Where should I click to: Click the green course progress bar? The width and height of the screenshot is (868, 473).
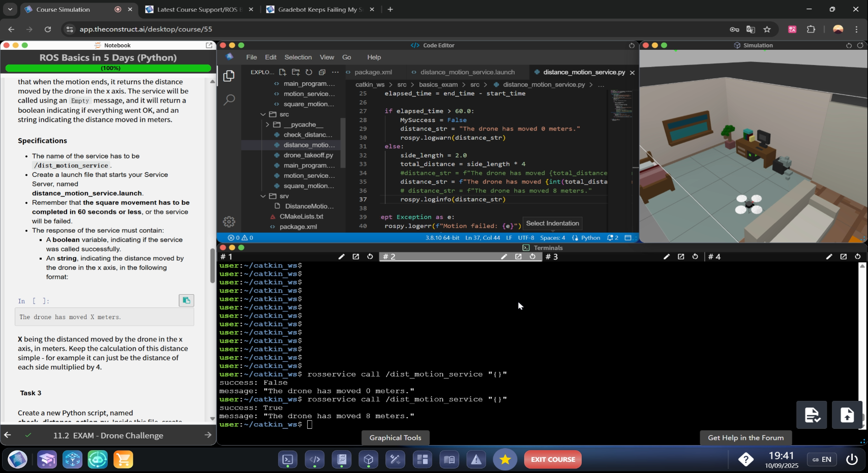click(108, 68)
